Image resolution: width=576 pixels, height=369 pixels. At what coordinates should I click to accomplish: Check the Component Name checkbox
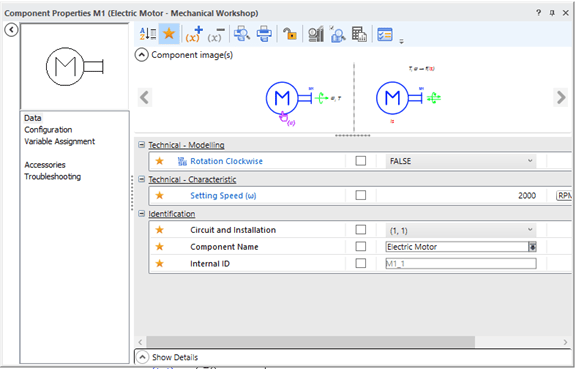[x=361, y=246]
